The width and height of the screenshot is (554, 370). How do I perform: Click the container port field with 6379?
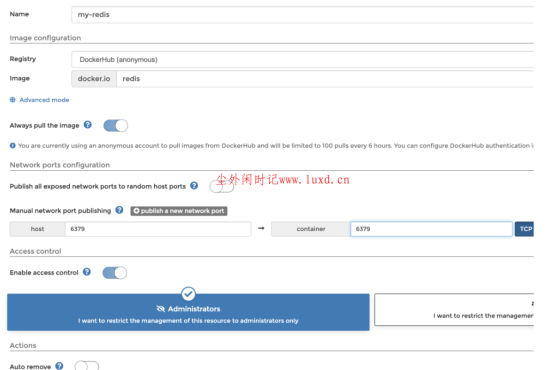coord(431,229)
